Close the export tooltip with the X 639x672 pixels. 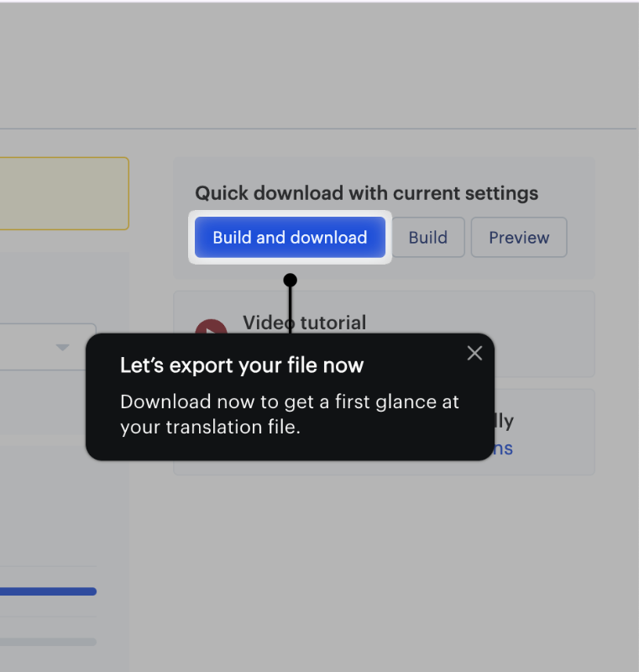pos(474,354)
